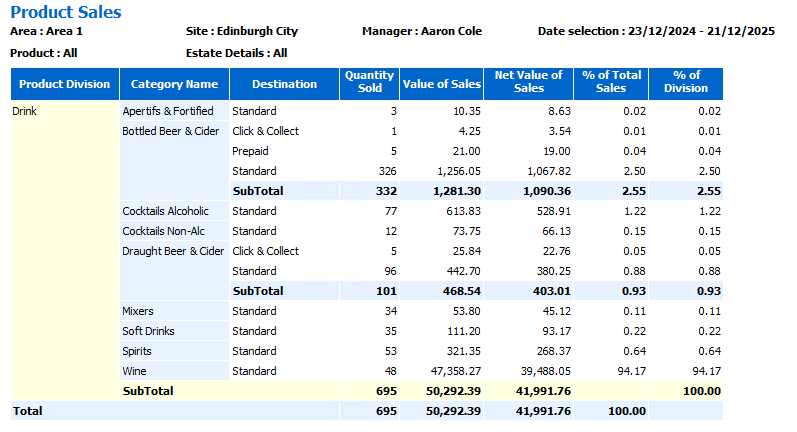Viewport: 797px width, 432px height.
Task: Select the Draught Beer & Cider category
Action: 173,251
